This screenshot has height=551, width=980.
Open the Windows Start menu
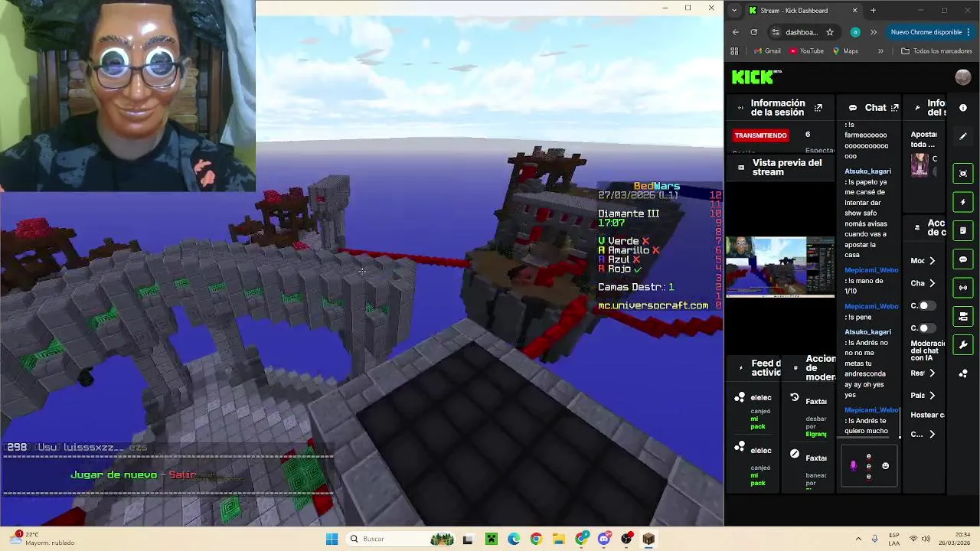332,539
